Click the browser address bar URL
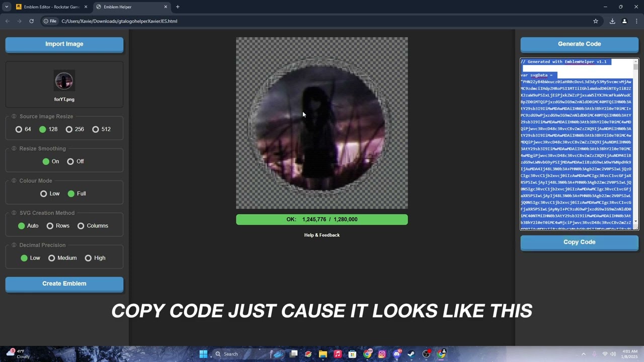Viewport: 644px width, 362px height. point(119,21)
